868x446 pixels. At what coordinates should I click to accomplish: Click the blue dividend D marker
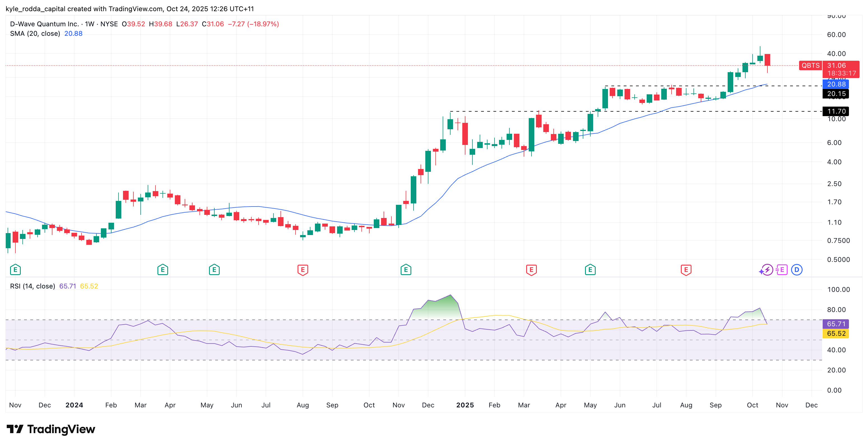pyautogui.click(x=797, y=270)
